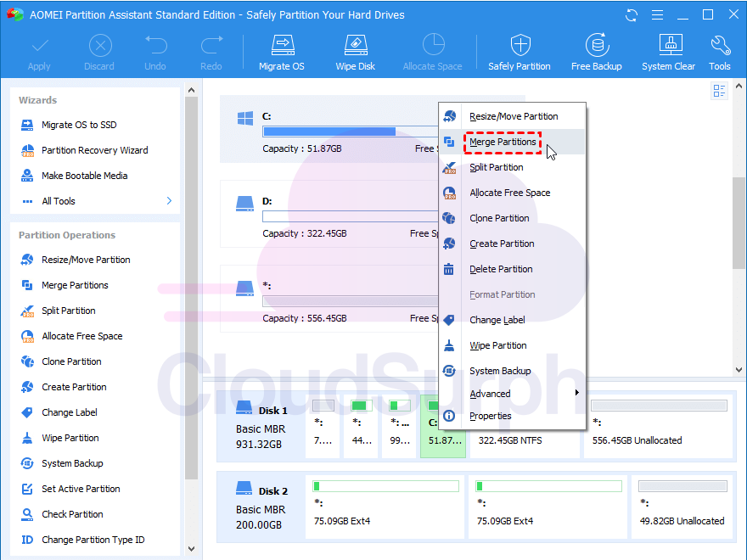
Task: Run Check Partition in sidebar
Action: 62,514
